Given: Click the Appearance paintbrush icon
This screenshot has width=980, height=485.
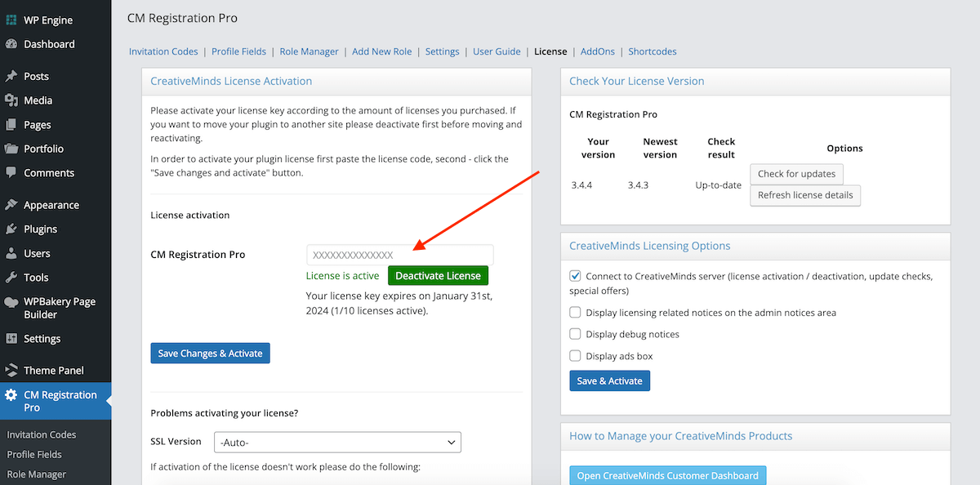Looking at the screenshot, I should (11, 205).
